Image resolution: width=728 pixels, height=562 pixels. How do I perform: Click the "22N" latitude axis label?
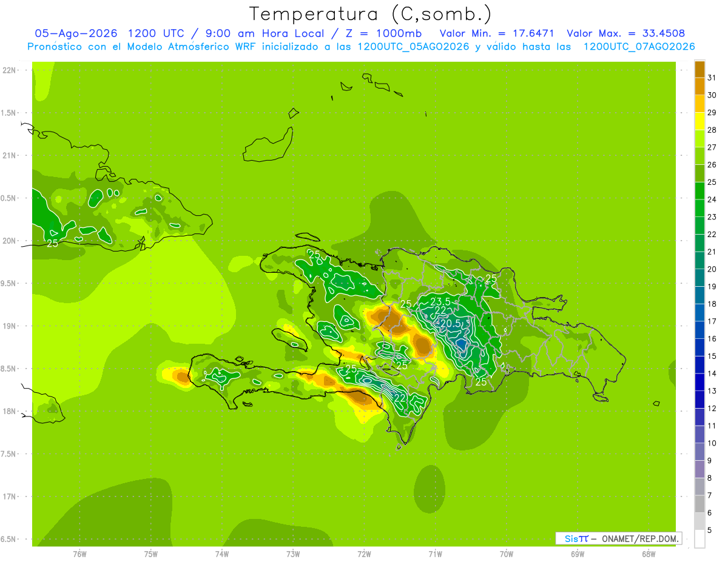pos(10,70)
